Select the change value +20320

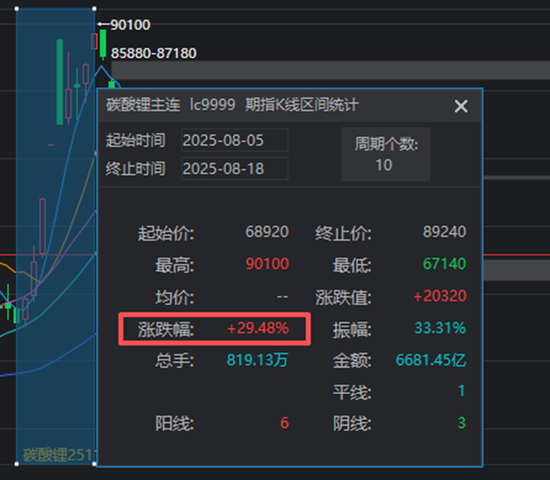[440, 296]
